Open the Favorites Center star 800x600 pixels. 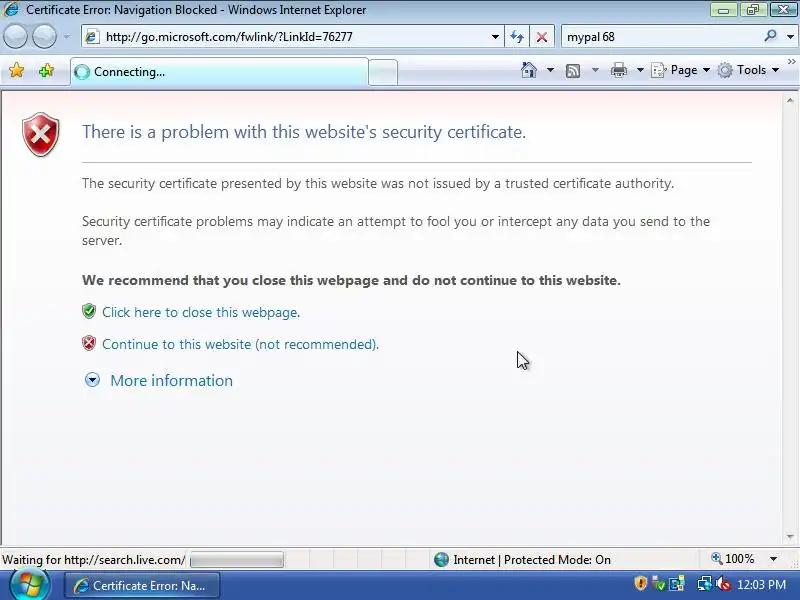pyautogui.click(x=16, y=70)
